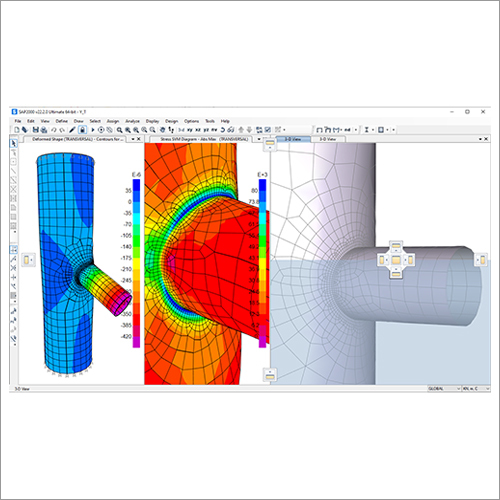Select the pointer tool in side toolbar
Viewport: 500px width, 500px height.
(x=14, y=143)
